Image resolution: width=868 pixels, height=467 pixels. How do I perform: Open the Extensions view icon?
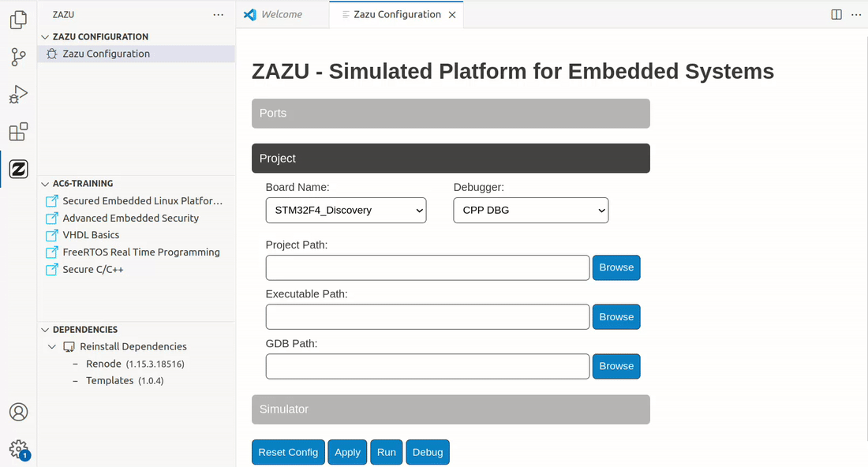coord(18,132)
